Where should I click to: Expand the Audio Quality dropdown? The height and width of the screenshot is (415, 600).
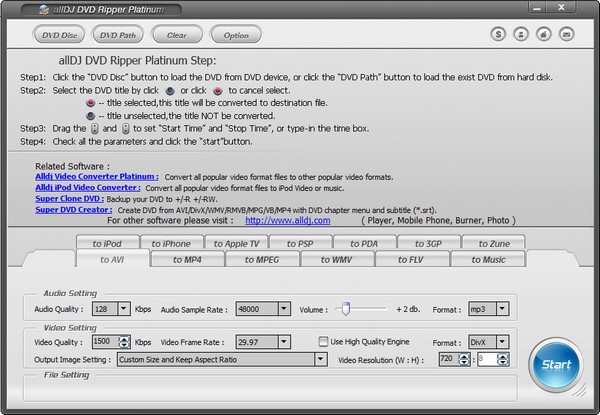[126, 310]
